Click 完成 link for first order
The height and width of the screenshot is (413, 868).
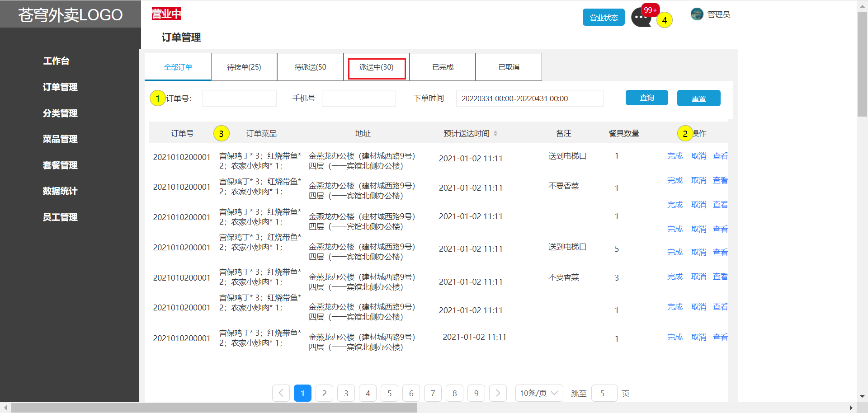[x=675, y=156]
